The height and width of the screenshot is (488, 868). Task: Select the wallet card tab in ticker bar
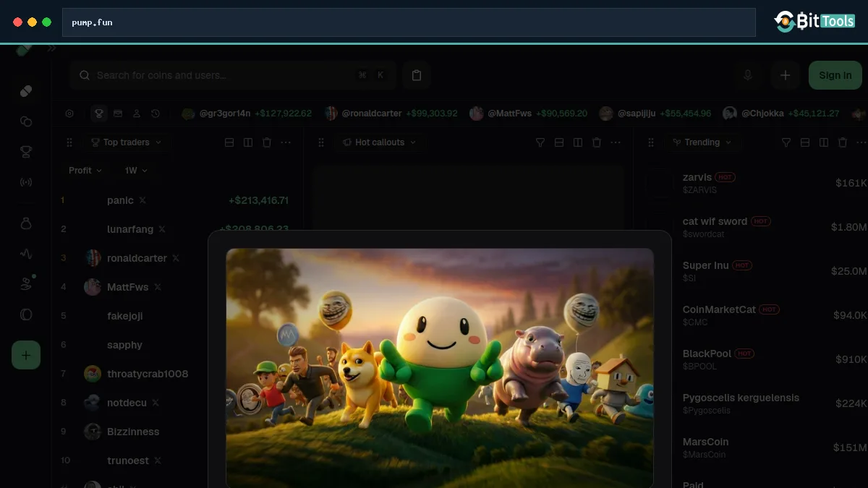click(x=118, y=114)
